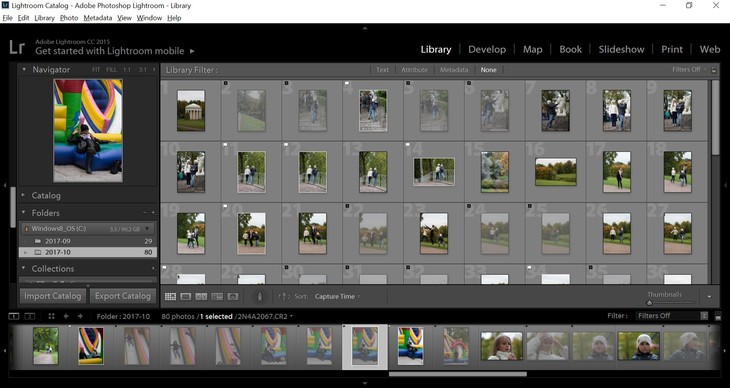Set Navigator zoom to 3:1

click(142, 70)
